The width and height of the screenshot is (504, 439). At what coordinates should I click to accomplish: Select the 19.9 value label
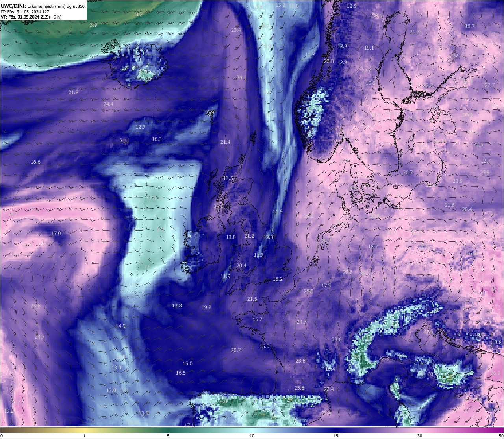(x=371, y=83)
